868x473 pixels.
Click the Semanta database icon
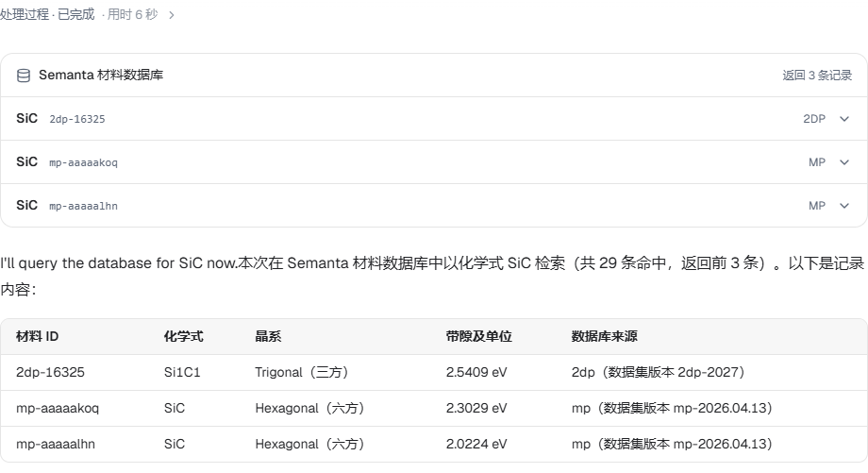[24, 76]
